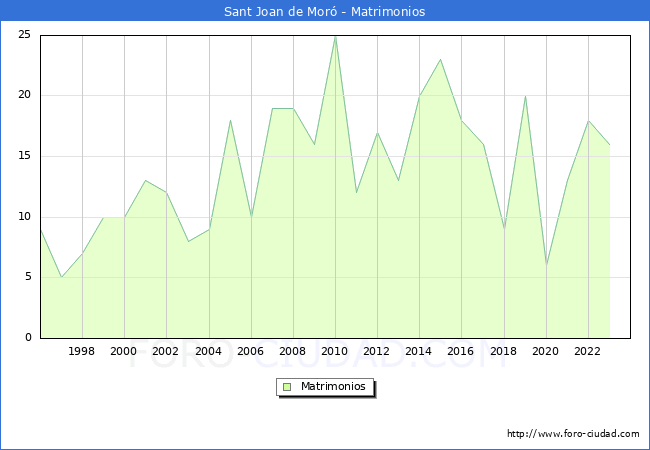Click the 1998 x-axis label
The width and height of the screenshot is (650, 450).
82,351
